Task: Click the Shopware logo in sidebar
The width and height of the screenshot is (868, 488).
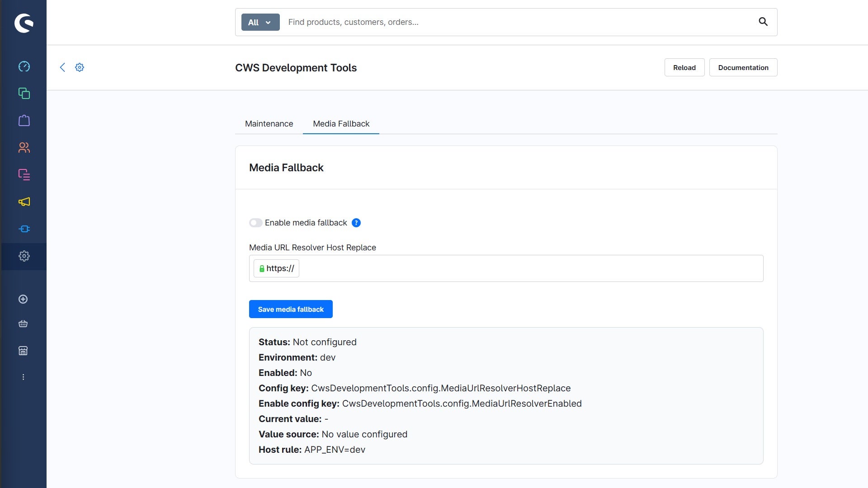Action: click(24, 23)
